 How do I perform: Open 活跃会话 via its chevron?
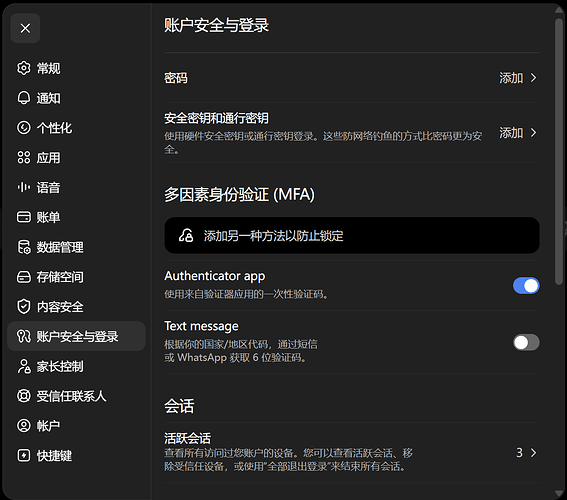click(x=533, y=453)
